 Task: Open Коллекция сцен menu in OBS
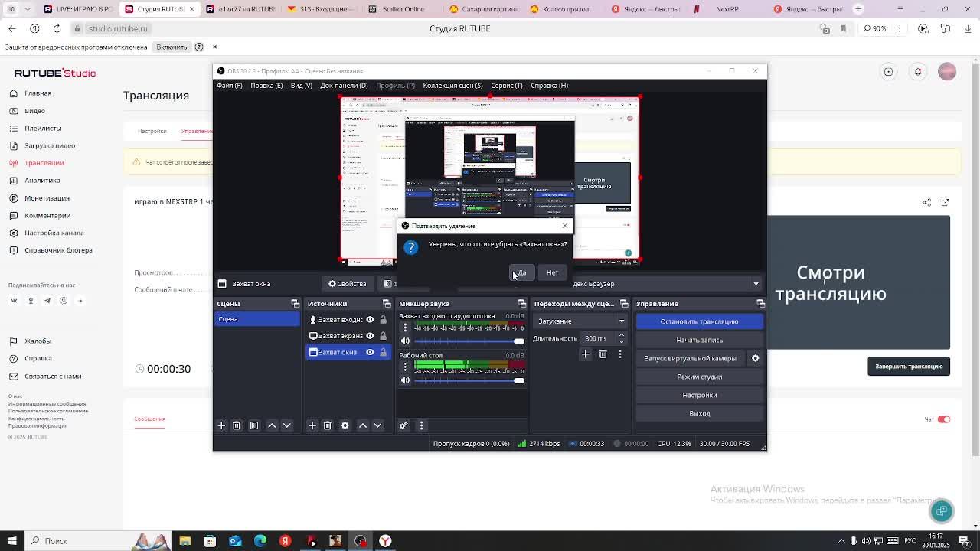(x=452, y=85)
